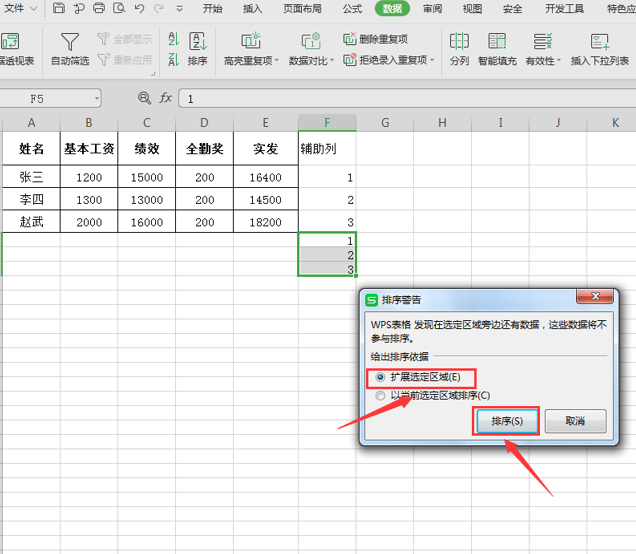Click the 数据对比 icon
The width and height of the screenshot is (636, 554).
311,41
